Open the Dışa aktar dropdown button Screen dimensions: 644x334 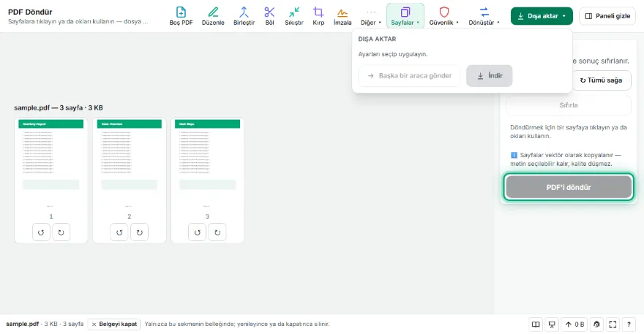[x=542, y=16]
